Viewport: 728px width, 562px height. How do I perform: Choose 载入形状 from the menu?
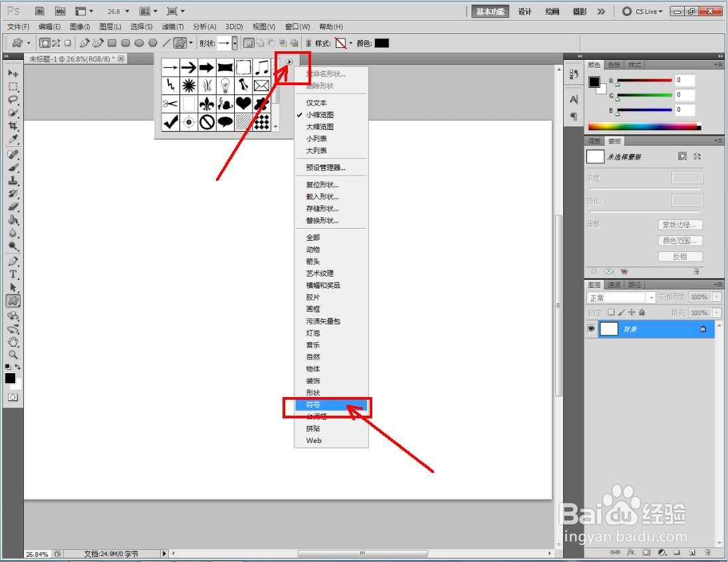pyautogui.click(x=331, y=196)
